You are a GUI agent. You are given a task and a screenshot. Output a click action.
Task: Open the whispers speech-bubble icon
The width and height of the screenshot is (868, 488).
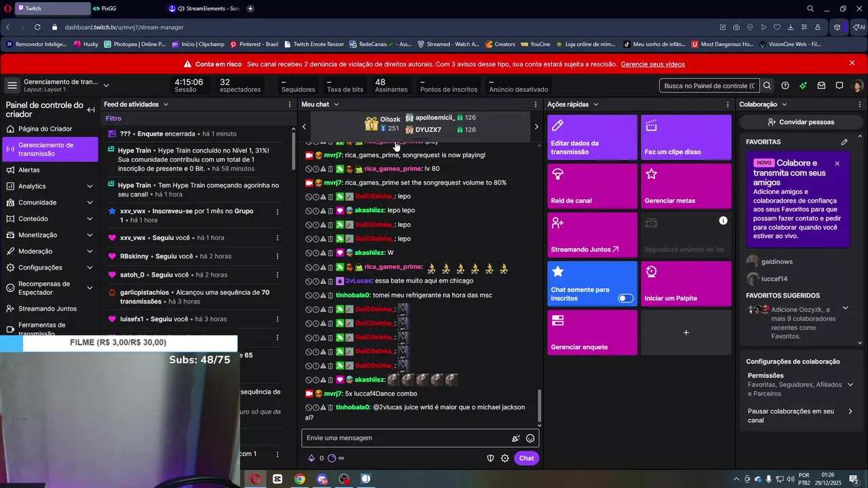tap(839, 85)
